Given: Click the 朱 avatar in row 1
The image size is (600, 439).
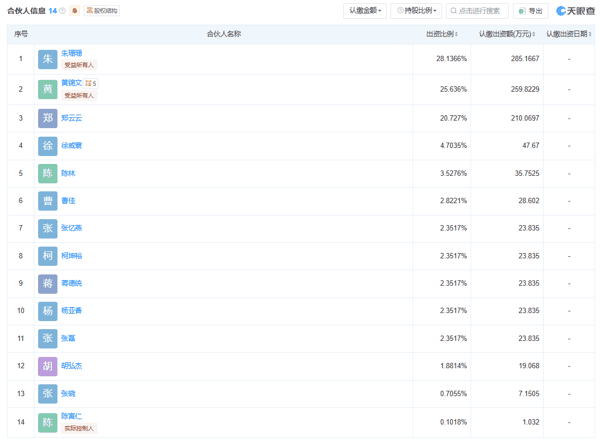Looking at the screenshot, I should pos(47,59).
